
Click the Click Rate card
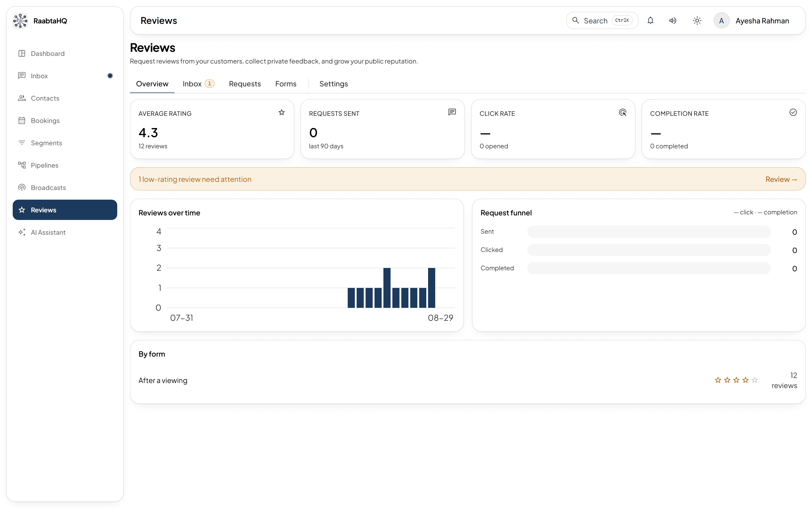tap(553, 129)
